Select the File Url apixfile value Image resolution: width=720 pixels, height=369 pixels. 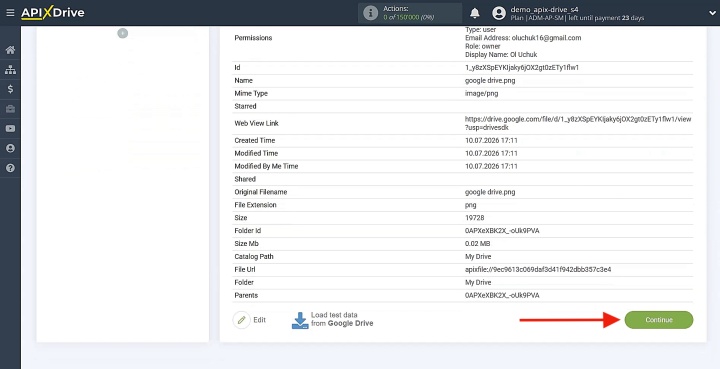[x=538, y=269]
